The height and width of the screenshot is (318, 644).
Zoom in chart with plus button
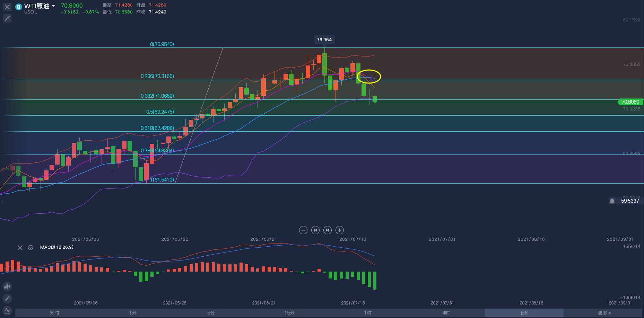point(340,230)
